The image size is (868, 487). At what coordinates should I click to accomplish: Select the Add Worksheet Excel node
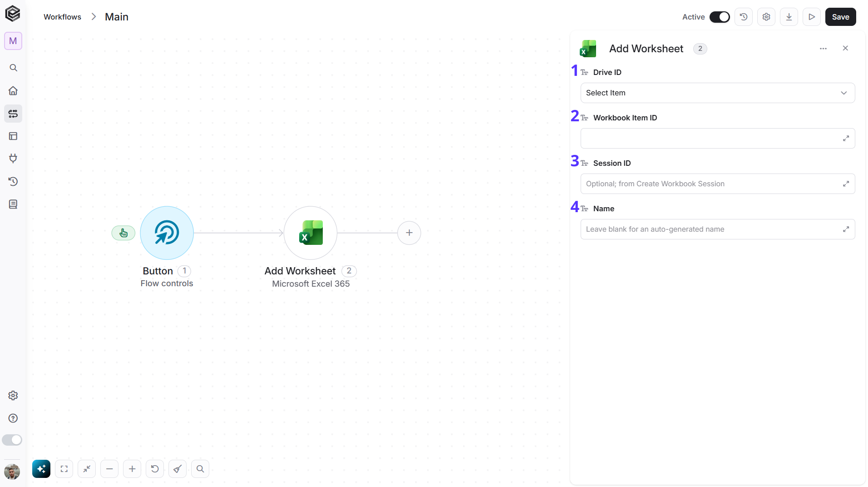311,233
